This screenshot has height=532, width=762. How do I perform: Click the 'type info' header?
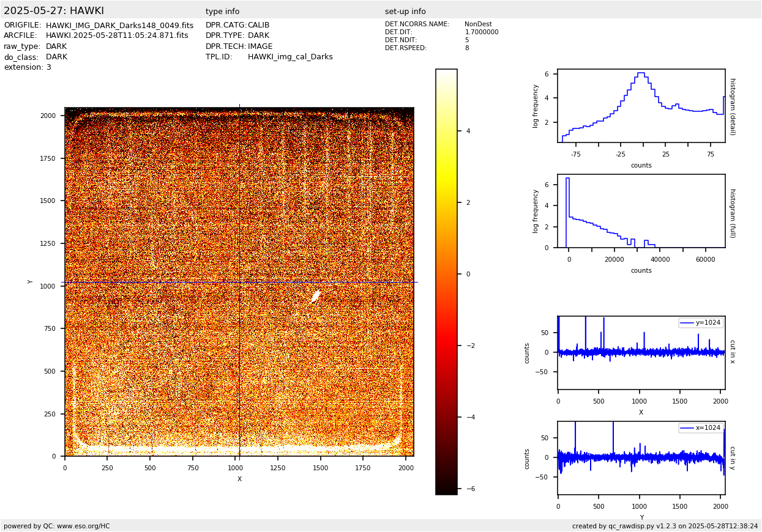[x=222, y=12]
